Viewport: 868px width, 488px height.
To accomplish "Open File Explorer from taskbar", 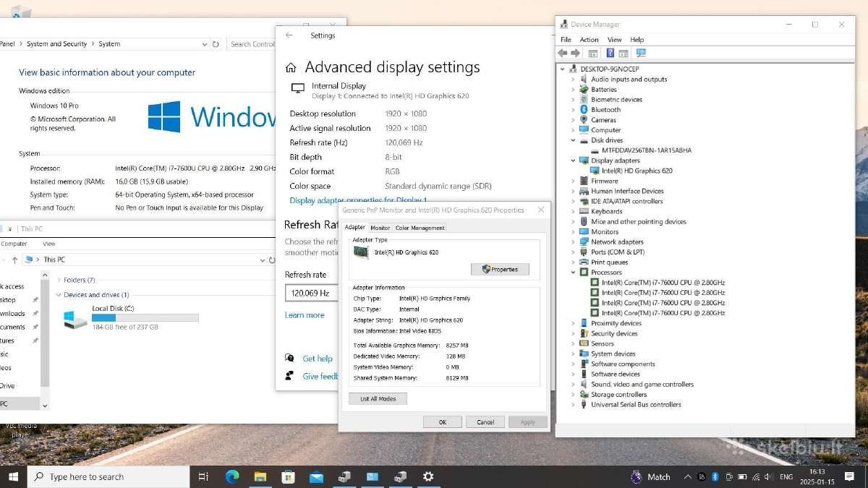I will click(x=260, y=476).
